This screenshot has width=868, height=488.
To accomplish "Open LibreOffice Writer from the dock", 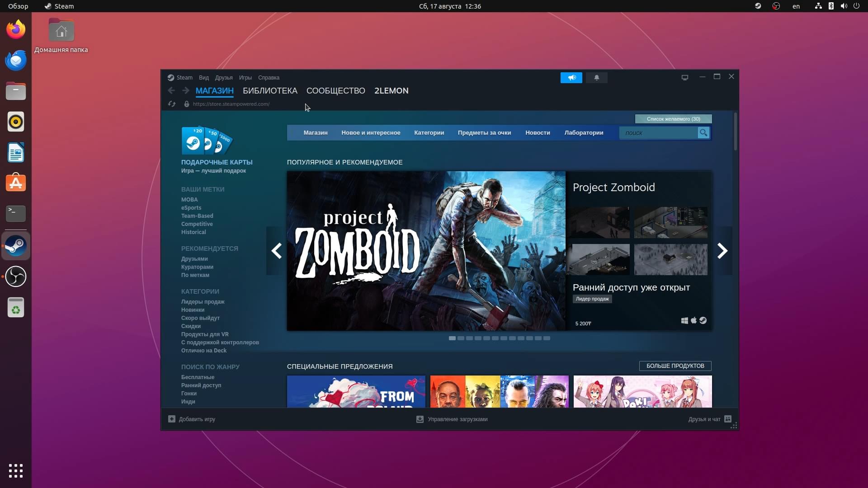I will [16, 152].
